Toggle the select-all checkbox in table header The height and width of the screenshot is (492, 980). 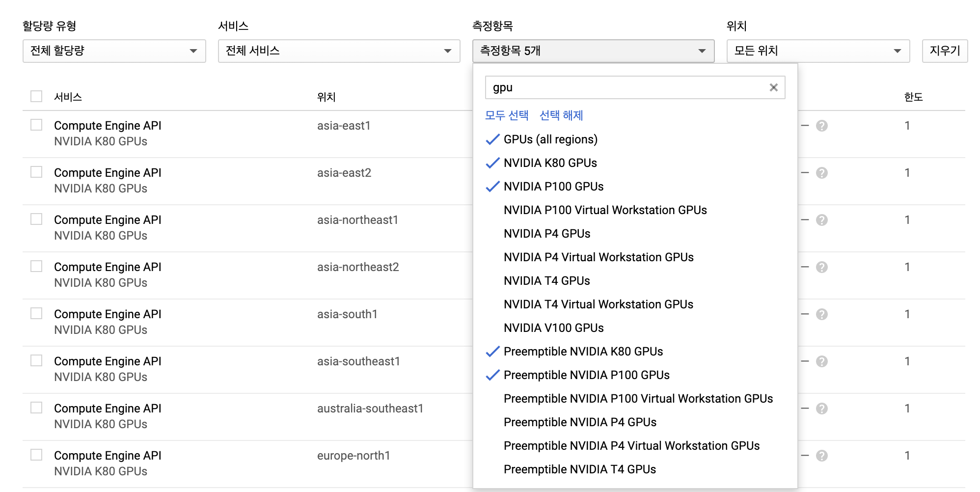pos(36,96)
